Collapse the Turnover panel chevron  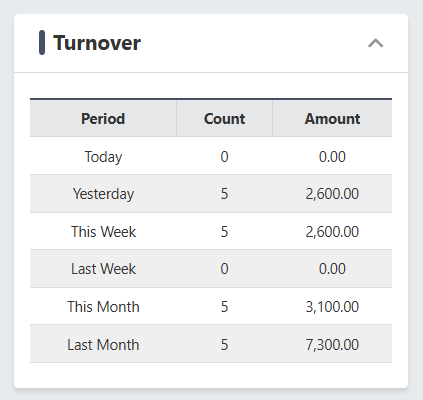click(376, 43)
